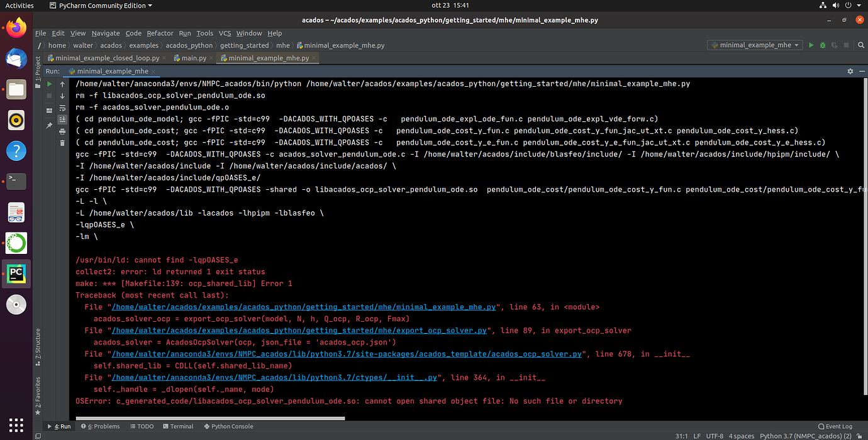This screenshot has height=440, width=868.
Task: Open the export_ocp_solver.py traceback link
Action: pyautogui.click(x=299, y=330)
